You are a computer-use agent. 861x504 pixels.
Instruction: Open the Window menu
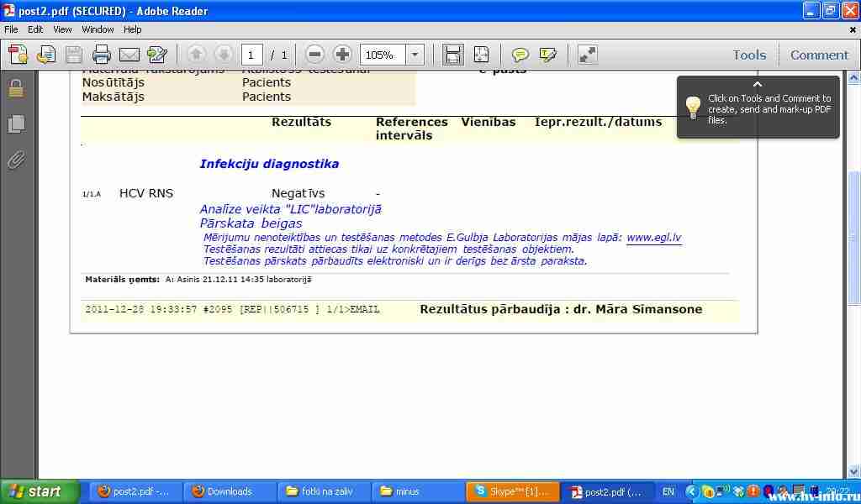98,29
